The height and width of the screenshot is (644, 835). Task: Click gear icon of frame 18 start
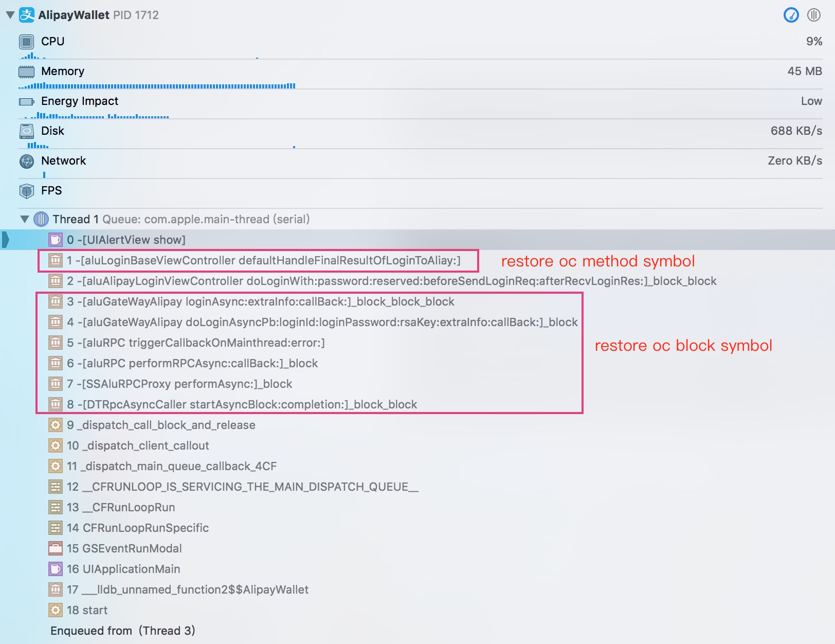coord(56,610)
